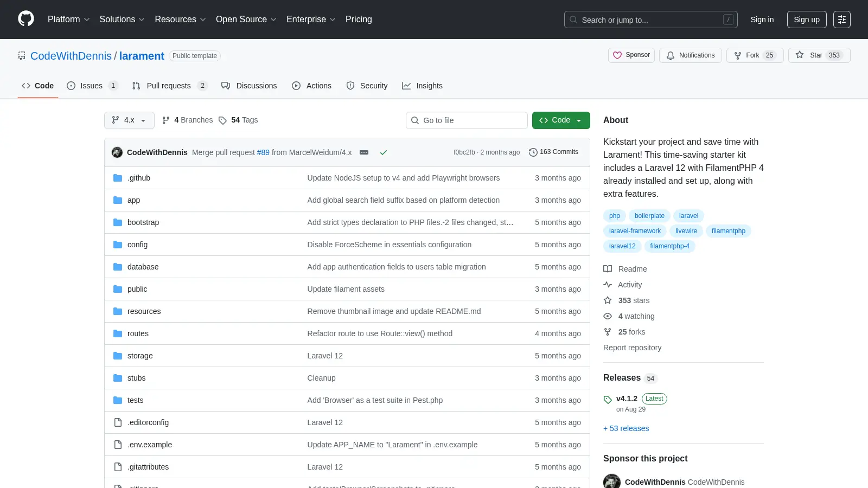Open the database folder

point(143,267)
